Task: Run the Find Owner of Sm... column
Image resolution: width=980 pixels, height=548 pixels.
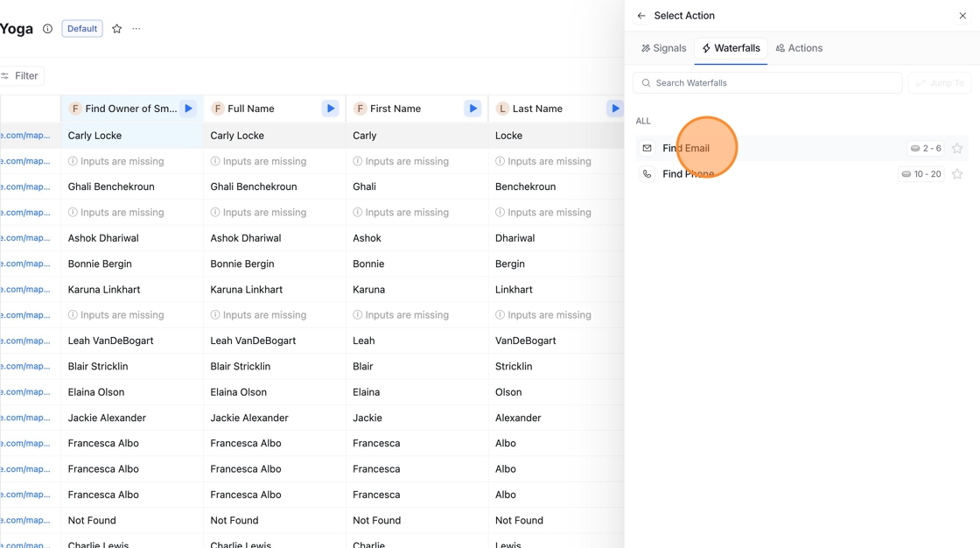Action: click(x=188, y=109)
